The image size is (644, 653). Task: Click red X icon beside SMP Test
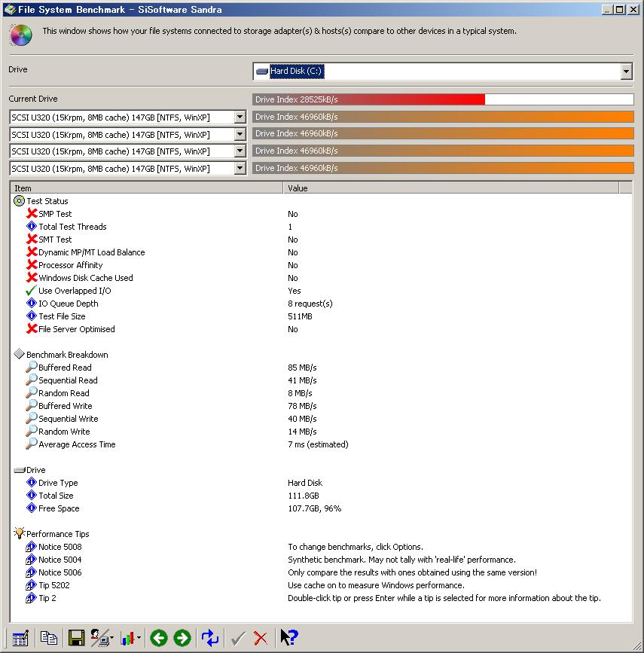click(32, 214)
